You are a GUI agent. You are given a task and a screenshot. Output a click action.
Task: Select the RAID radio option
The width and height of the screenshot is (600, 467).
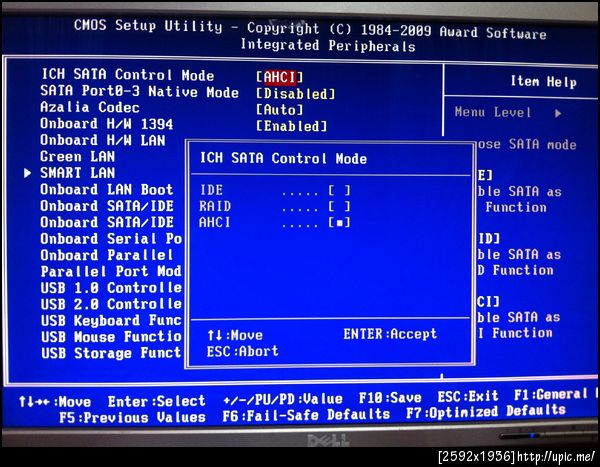(274, 206)
